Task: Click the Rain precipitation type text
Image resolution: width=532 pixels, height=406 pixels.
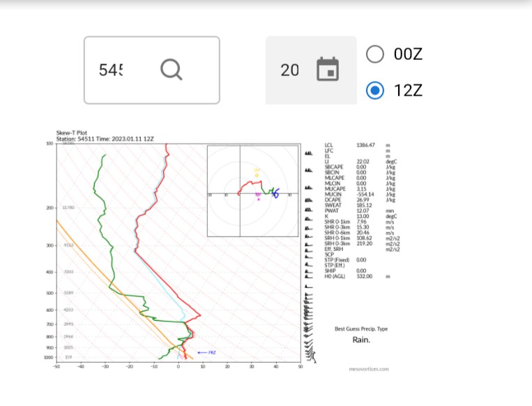Action: click(x=360, y=340)
